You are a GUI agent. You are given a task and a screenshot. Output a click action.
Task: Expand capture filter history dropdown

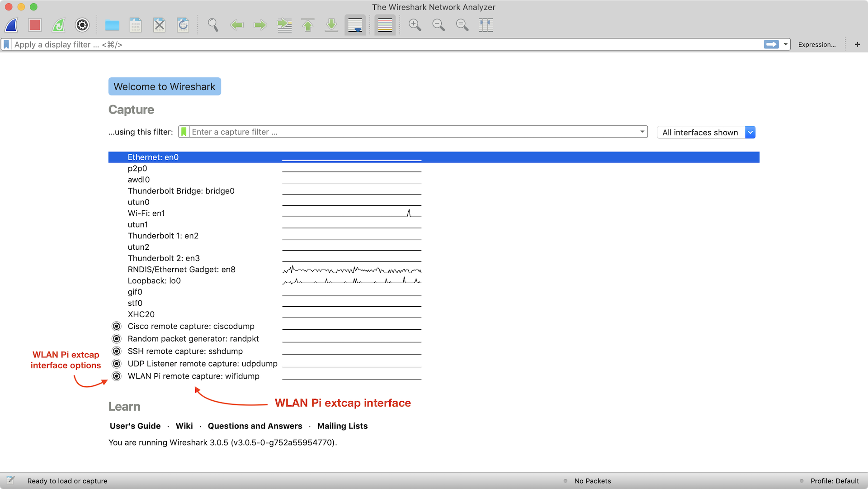click(642, 132)
